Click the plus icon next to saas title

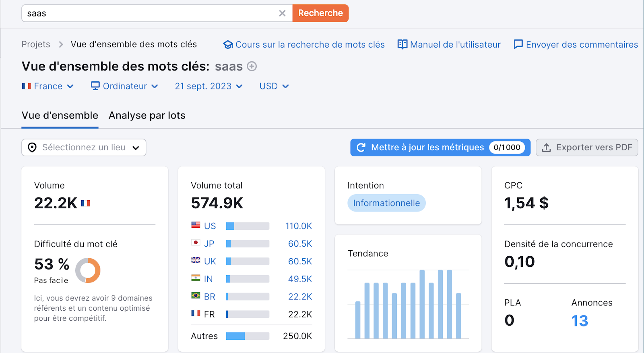point(252,66)
